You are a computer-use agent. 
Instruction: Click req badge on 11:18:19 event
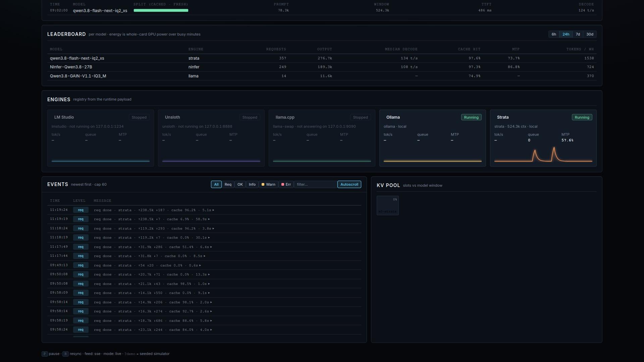pos(80,238)
